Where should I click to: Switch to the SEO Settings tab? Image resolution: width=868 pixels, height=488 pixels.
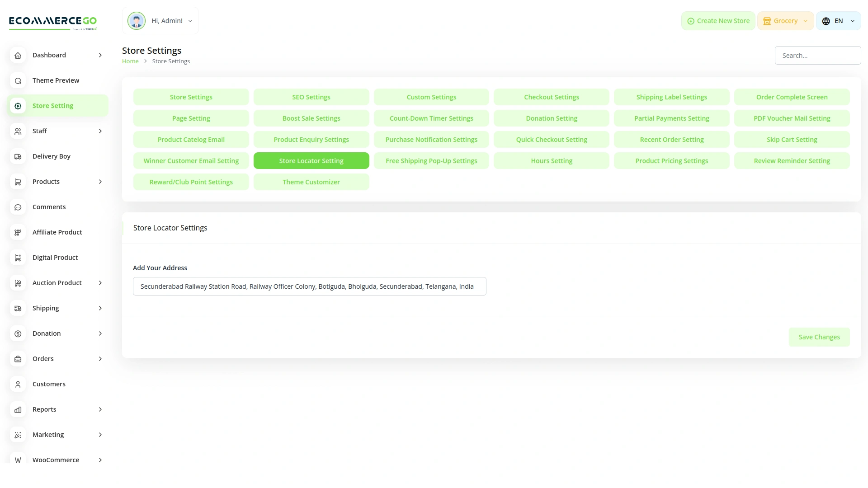(x=311, y=97)
